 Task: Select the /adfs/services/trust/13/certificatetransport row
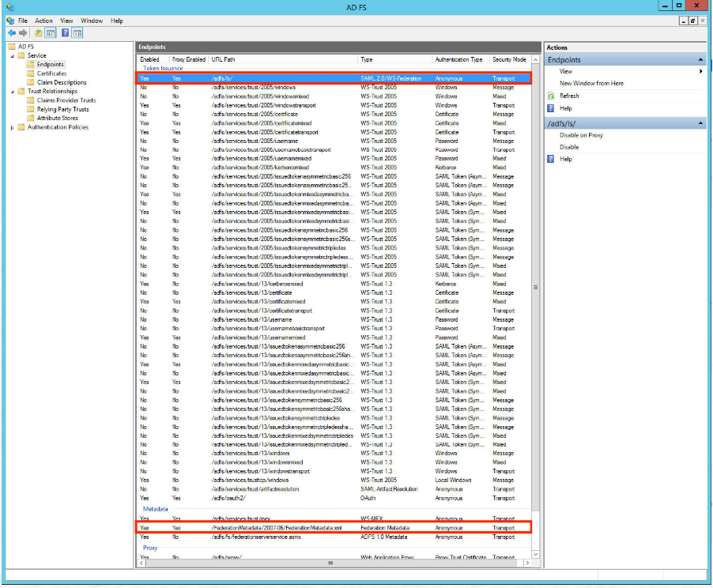[x=334, y=311]
